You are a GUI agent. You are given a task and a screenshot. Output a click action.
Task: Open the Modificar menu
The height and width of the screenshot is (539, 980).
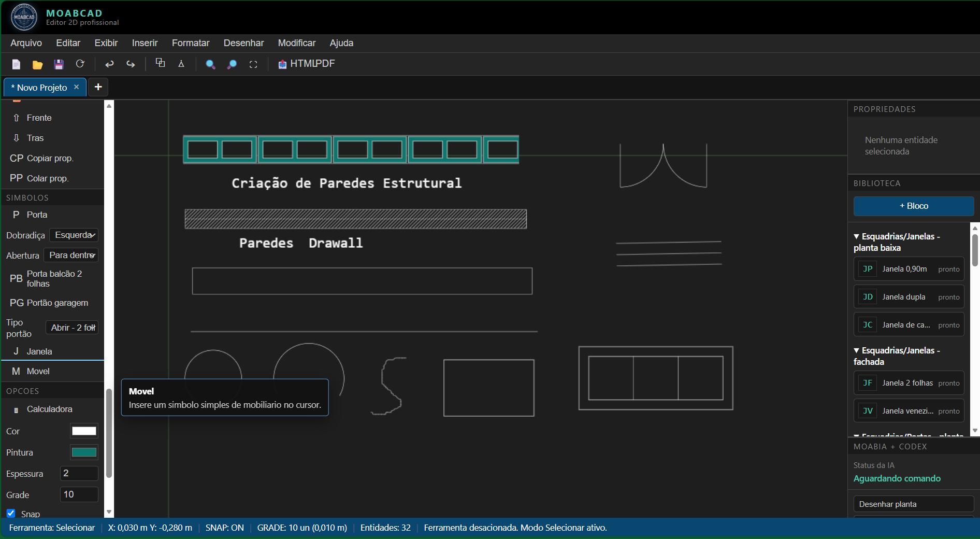tap(297, 43)
